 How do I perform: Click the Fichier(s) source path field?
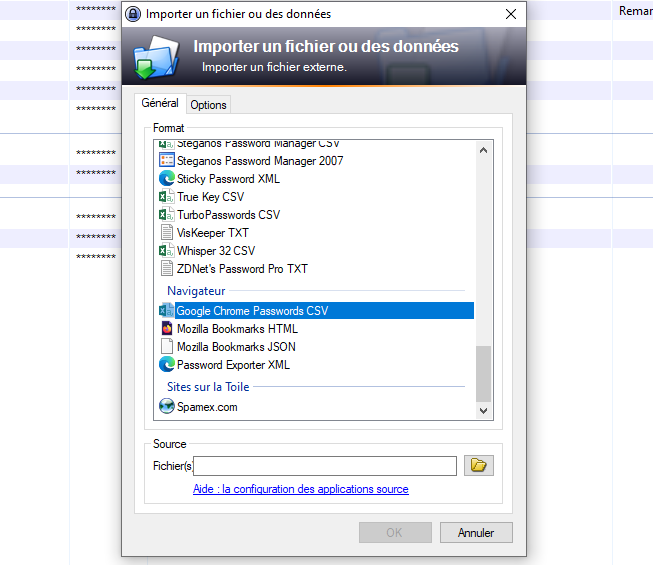(x=325, y=465)
